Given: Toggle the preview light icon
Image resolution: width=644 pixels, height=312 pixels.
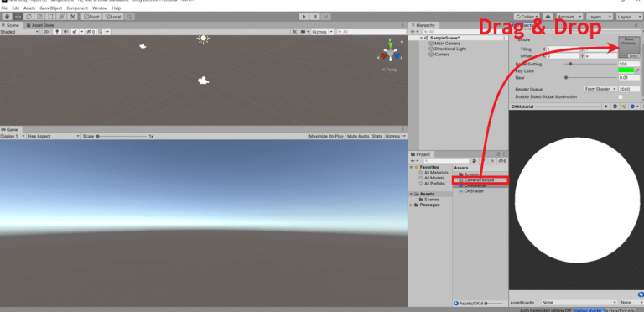Looking at the screenshot, I should coord(624,107).
